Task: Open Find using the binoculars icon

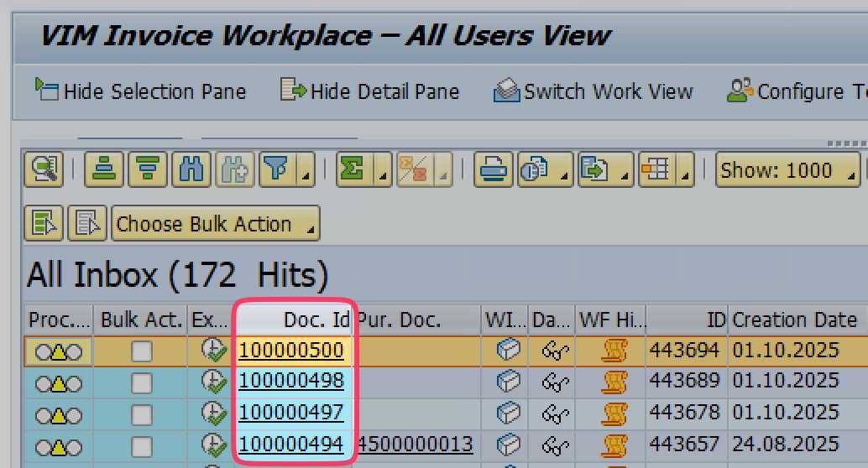Action: click(191, 170)
